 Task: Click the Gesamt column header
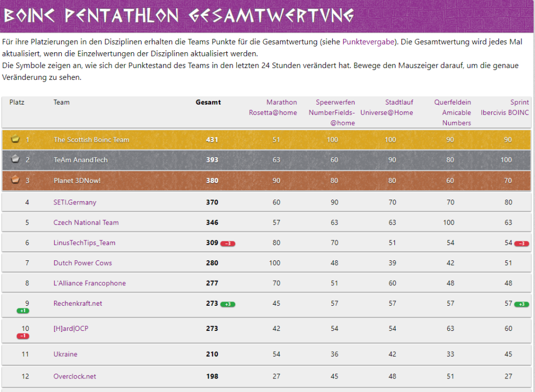coord(208,102)
